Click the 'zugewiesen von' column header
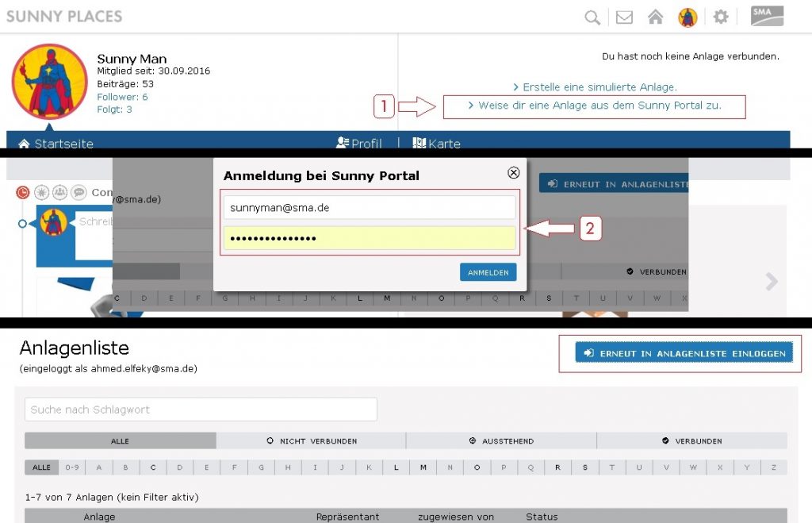Image resolution: width=812 pixels, height=523 pixels. tap(456, 517)
